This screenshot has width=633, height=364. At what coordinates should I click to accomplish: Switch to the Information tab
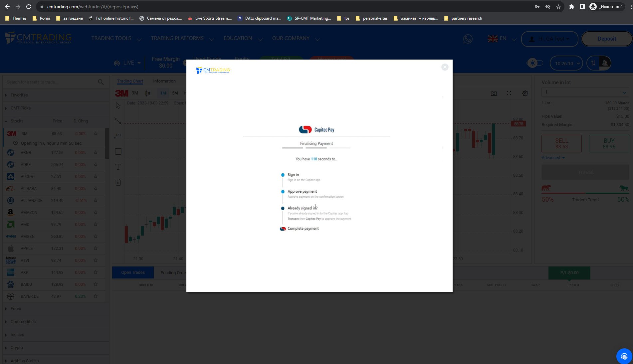164,81
